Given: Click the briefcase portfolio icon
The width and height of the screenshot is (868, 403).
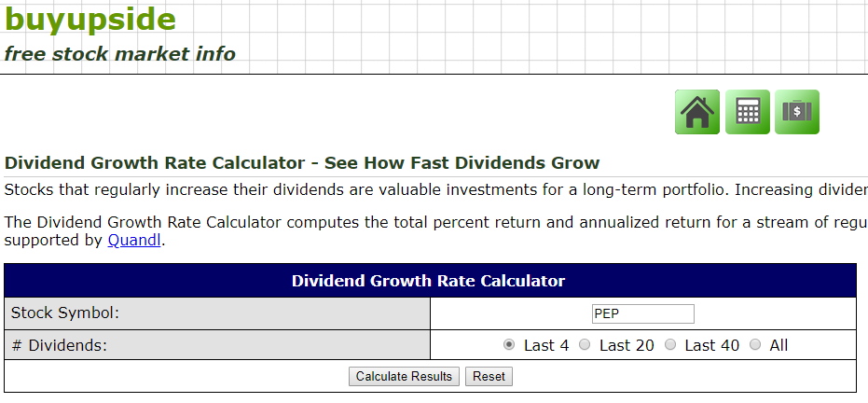Looking at the screenshot, I should coord(797,112).
